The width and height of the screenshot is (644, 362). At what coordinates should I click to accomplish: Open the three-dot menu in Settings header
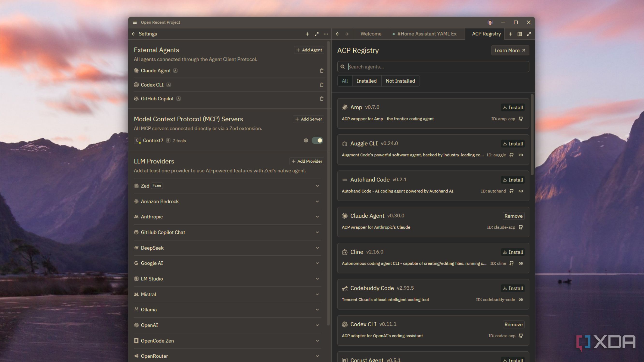(326, 34)
